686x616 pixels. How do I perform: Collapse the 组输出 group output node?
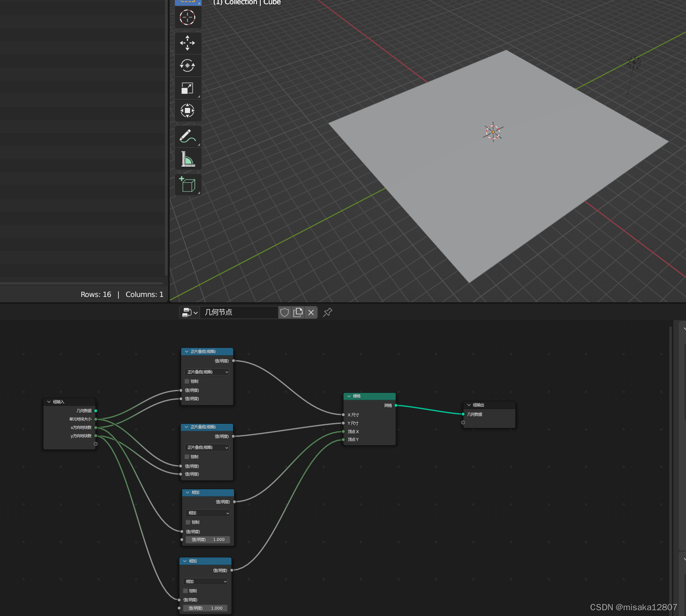(x=469, y=405)
